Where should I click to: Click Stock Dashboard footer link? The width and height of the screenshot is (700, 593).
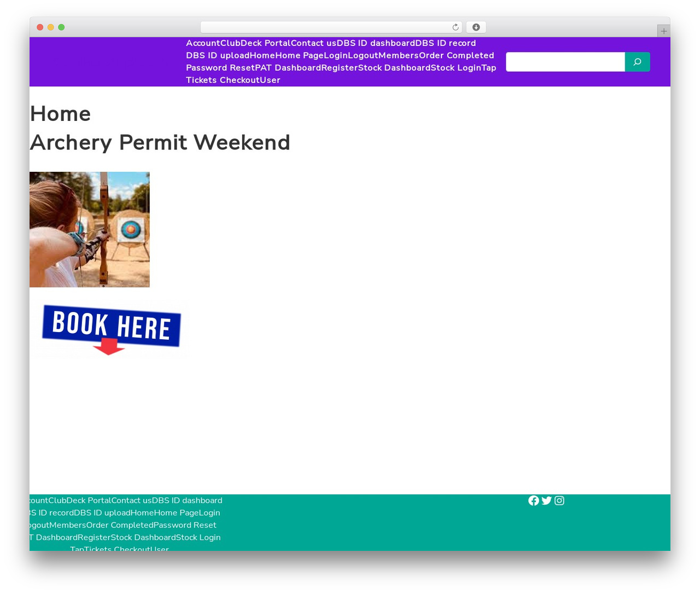[x=143, y=537]
